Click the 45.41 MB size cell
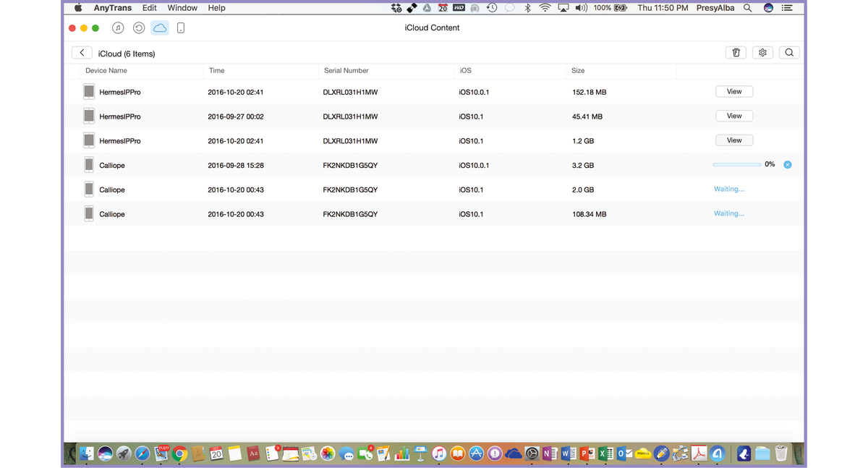Image resolution: width=868 pixels, height=468 pixels. (587, 116)
